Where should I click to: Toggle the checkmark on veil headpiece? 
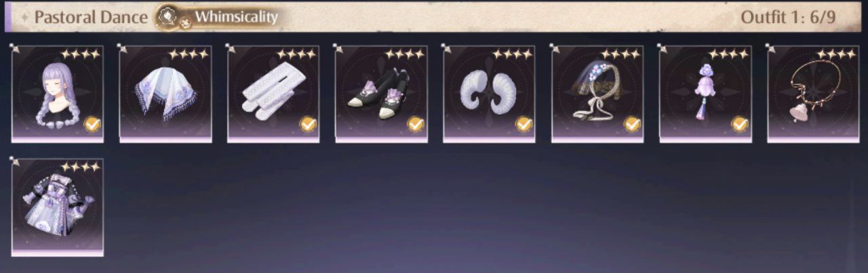tap(632, 124)
